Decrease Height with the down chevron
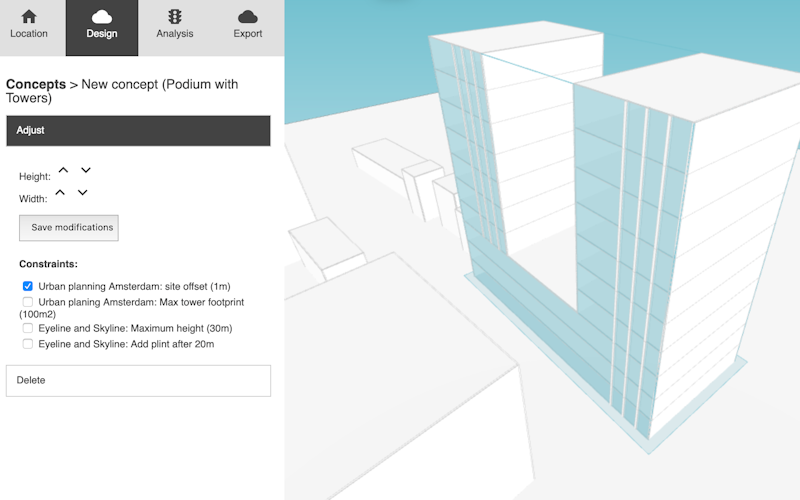Screen dimensions: 800x500 tap(86, 171)
